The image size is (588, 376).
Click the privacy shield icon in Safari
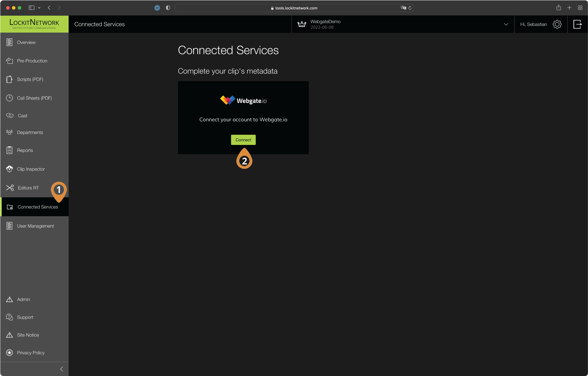click(x=168, y=8)
